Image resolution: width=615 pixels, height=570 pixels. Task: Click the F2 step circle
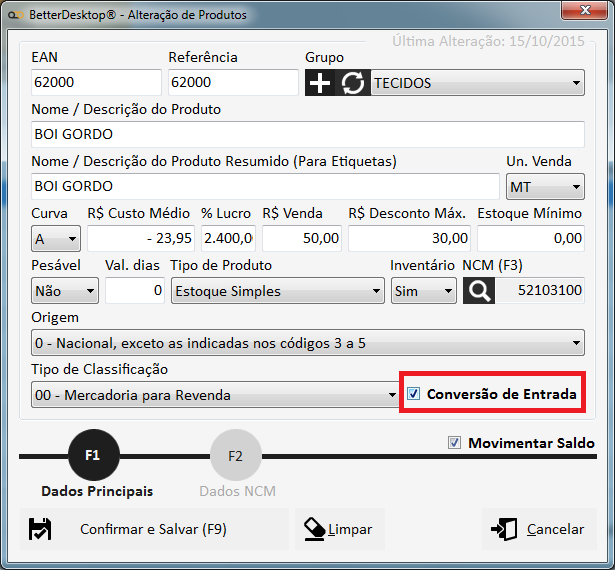point(235,456)
